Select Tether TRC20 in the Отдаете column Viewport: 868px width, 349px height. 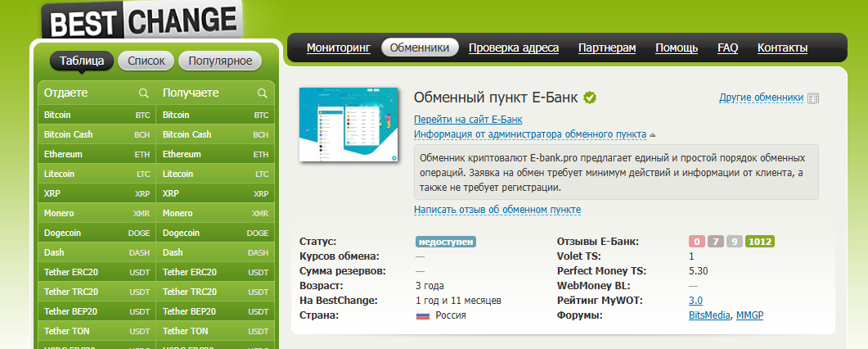click(97, 292)
